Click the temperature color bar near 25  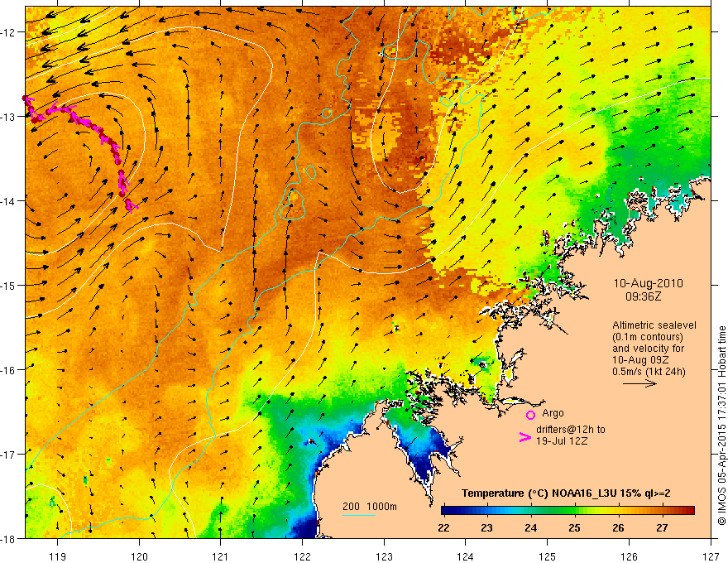575,510
